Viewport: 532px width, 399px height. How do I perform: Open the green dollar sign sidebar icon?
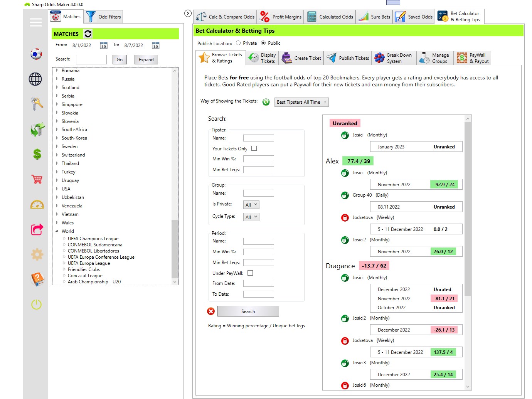point(37,154)
